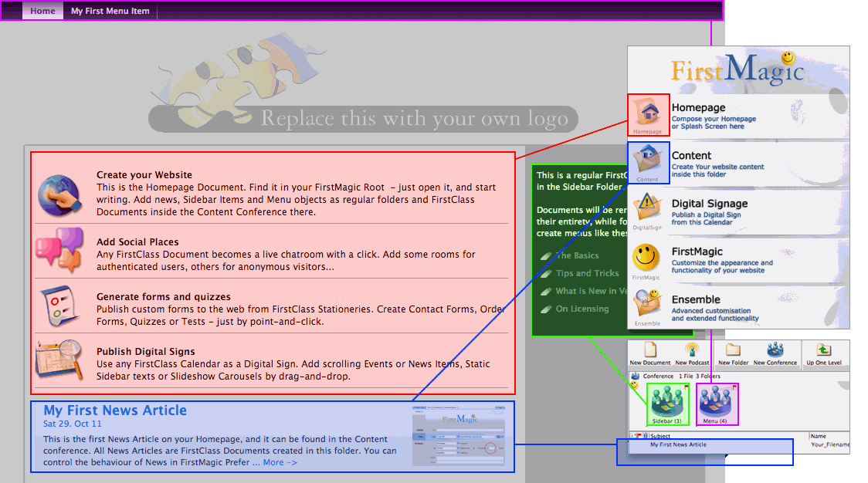Image resolution: width=868 pixels, height=483 pixels.
Task: Open The Basics sidebar link
Action: 577,255
